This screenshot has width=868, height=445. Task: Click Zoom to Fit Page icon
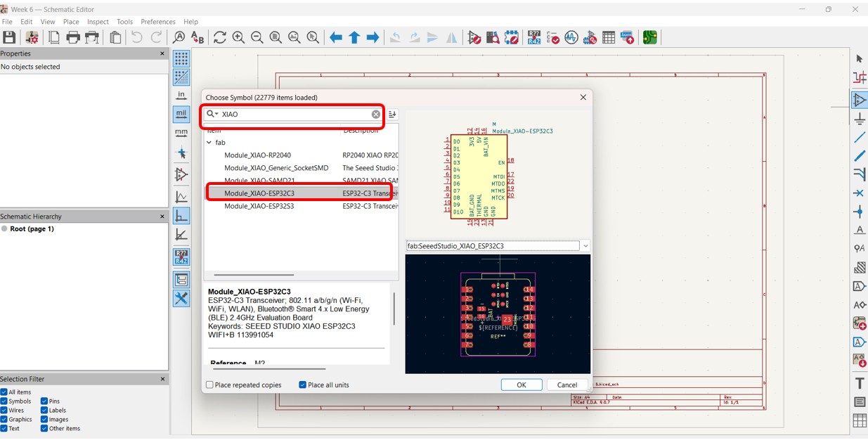click(276, 37)
